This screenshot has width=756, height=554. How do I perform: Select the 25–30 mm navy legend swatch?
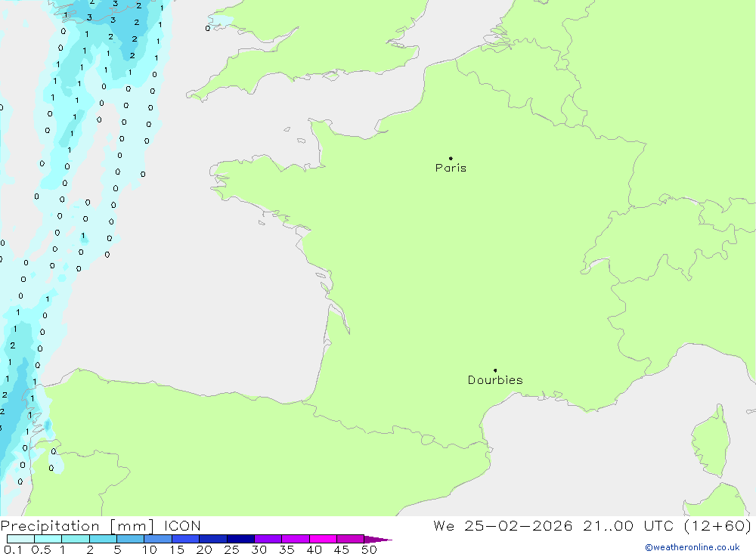[240, 539]
